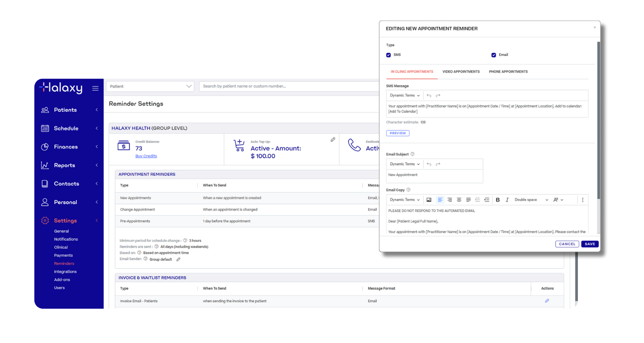The height and width of the screenshot is (343, 644).
Task: Switch to the Video Appointments tab
Action: [x=461, y=72]
